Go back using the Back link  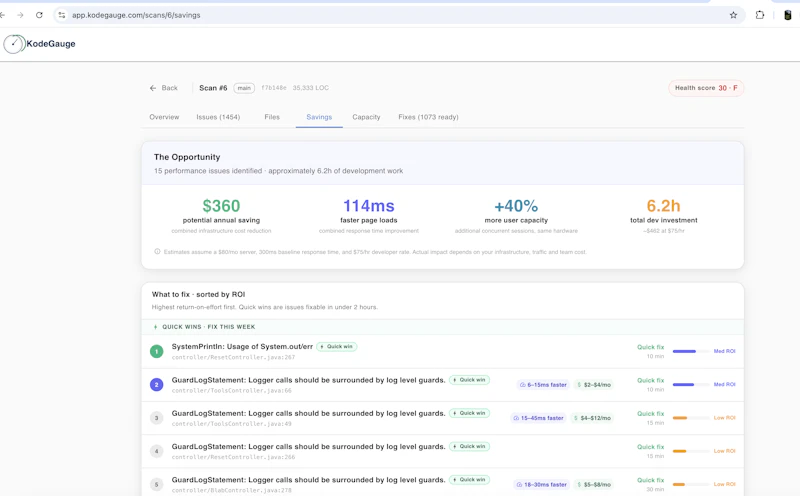[163, 88]
